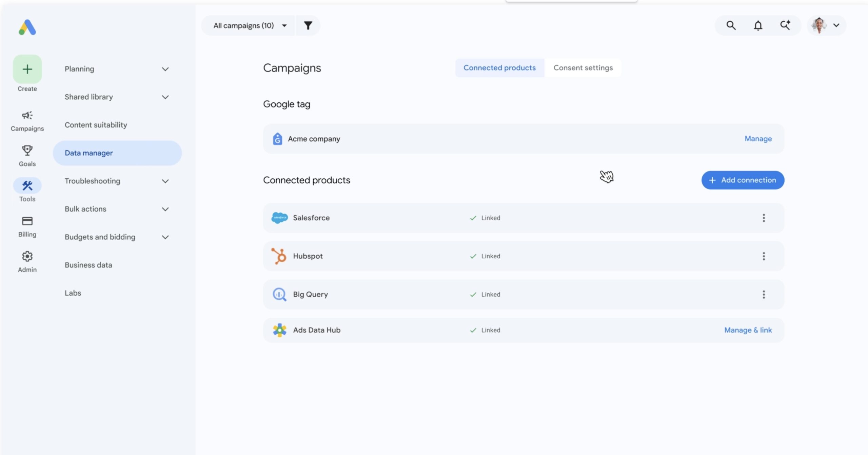This screenshot has width=868, height=455.
Task: Click the Google tag icon beside Acme company
Action: (277, 139)
